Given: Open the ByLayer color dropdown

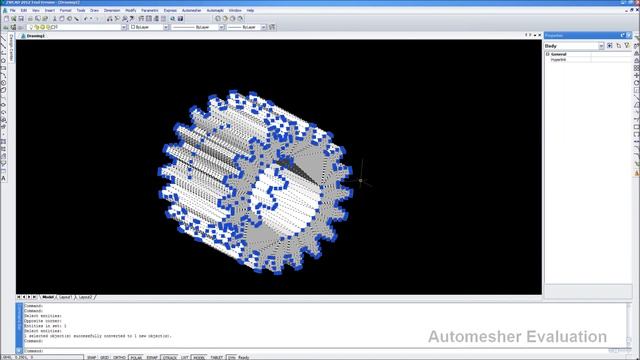Looking at the screenshot, I should tap(166, 27).
